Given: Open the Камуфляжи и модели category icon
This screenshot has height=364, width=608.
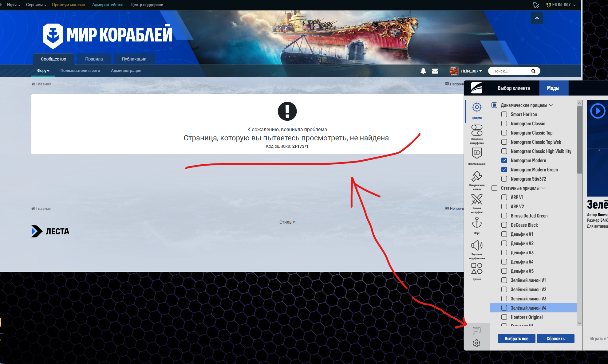Looking at the screenshot, I should 477,177.
